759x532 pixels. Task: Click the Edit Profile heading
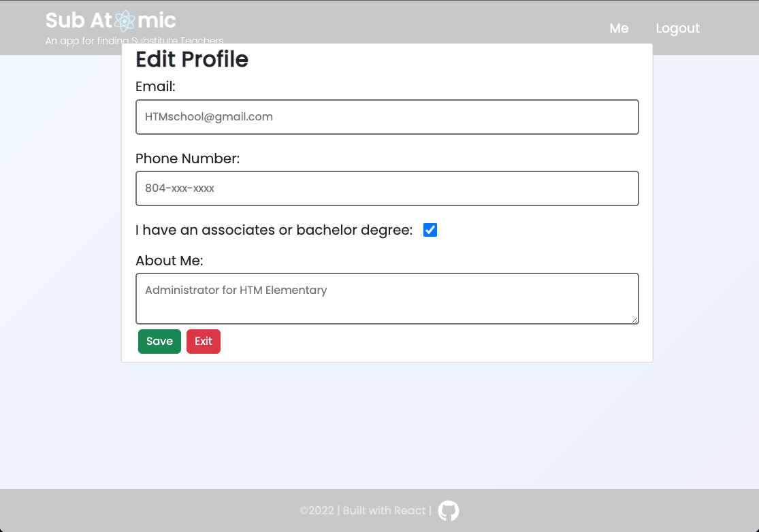point(191,60)
